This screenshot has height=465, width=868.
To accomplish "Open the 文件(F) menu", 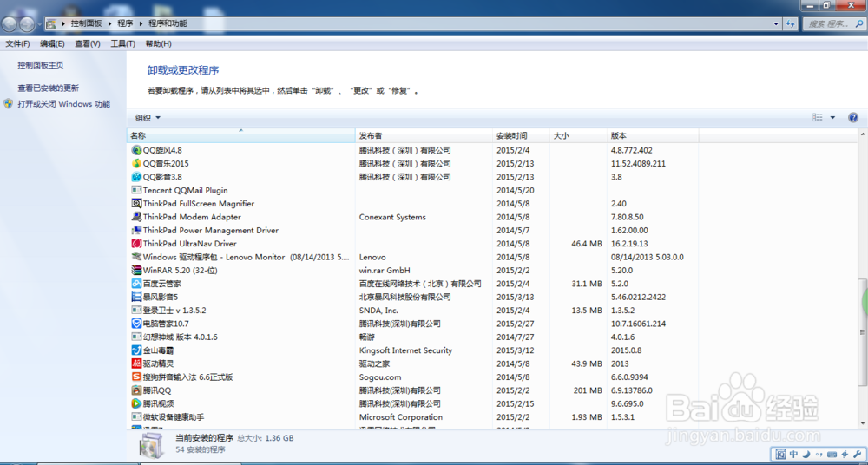I will point(17,43).
